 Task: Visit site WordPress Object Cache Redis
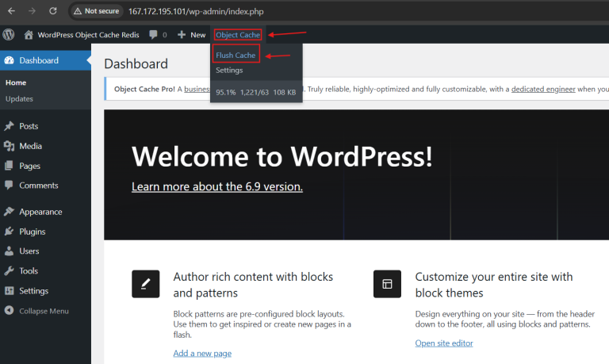click(88, 35)
